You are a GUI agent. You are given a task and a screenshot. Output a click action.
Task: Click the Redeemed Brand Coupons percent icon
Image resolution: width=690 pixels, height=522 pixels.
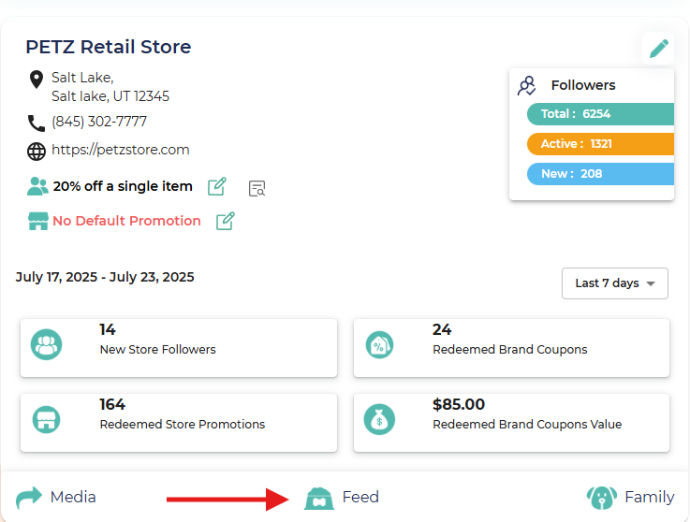(379, 345)
